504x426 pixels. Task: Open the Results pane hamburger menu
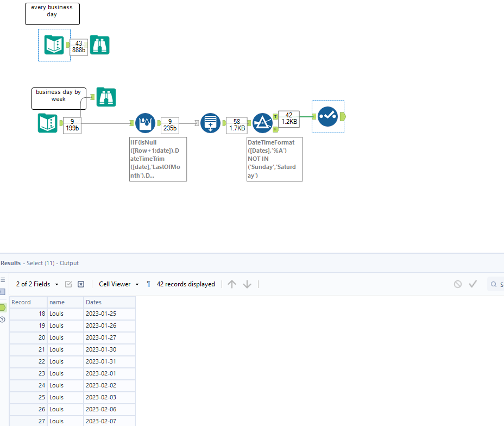coord(4,279)
